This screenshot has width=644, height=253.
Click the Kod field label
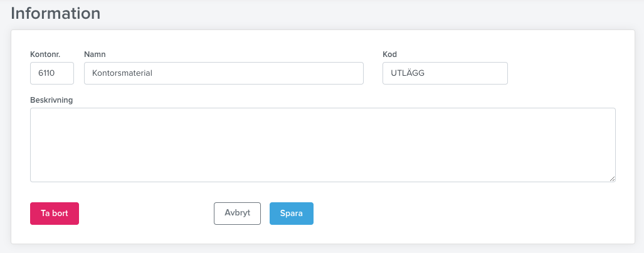(389, 54)
